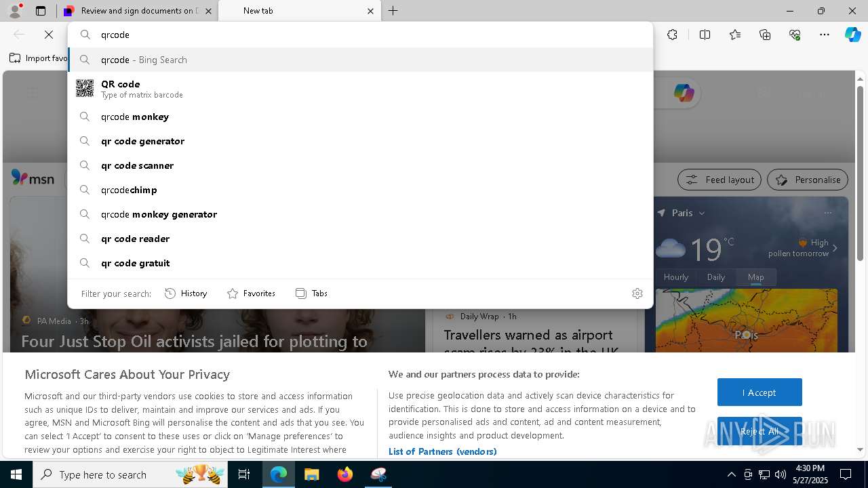Open the tab actions menu icon
868x488 pixels.
[41, 11]
